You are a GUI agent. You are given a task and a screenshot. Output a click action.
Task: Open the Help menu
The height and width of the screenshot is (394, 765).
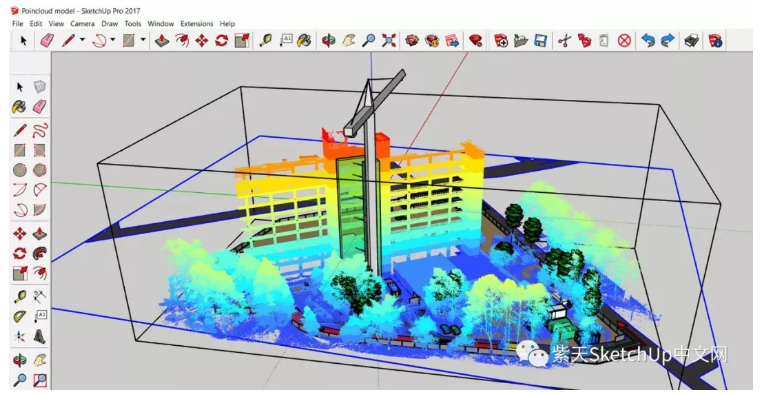(227, 23)
